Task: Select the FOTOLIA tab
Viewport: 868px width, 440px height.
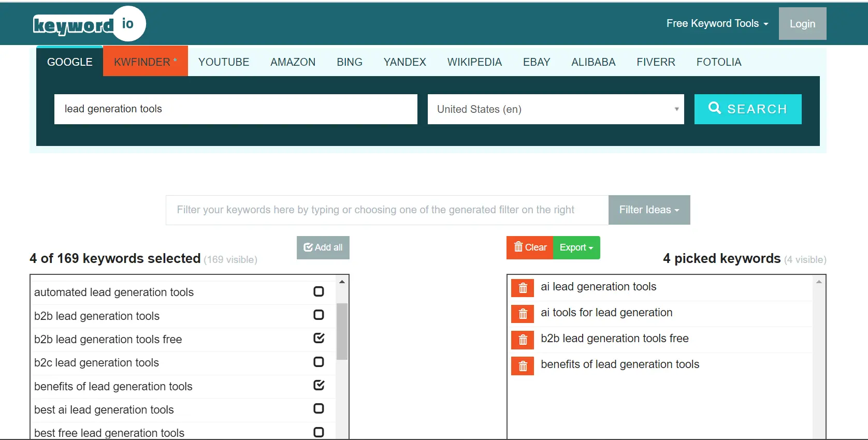Action: click(x=719, y=62)
